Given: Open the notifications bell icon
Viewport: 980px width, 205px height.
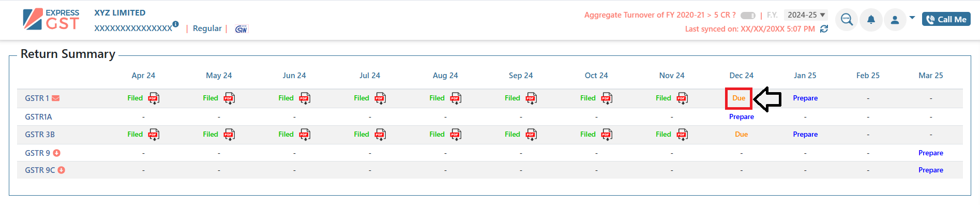Looking at the screenshot, I should 871,20.
